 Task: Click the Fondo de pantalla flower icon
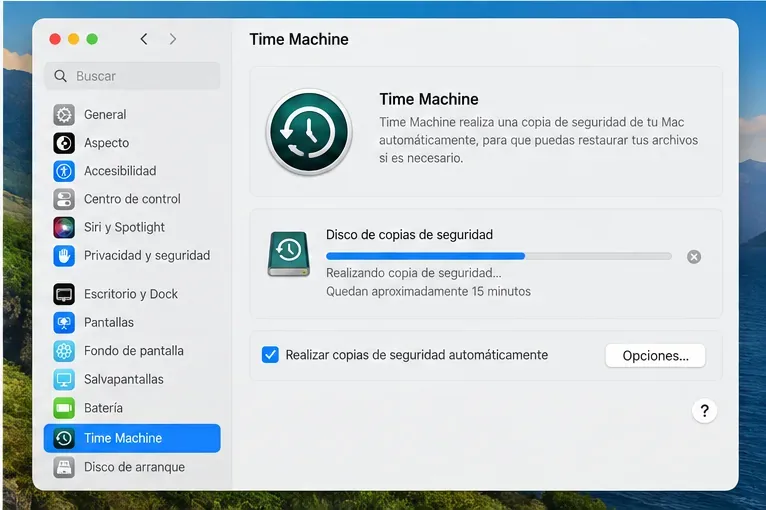64,351
